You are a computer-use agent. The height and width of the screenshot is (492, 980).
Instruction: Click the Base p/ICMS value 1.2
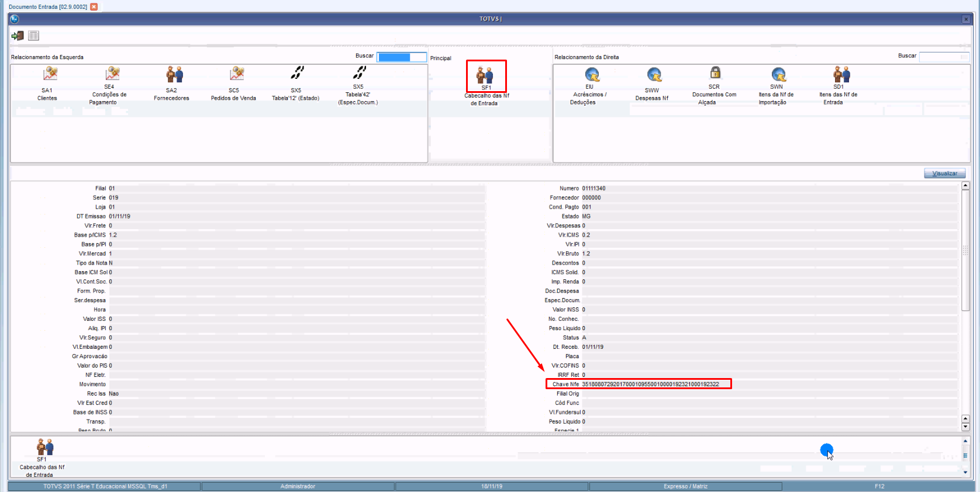[113, 235]
